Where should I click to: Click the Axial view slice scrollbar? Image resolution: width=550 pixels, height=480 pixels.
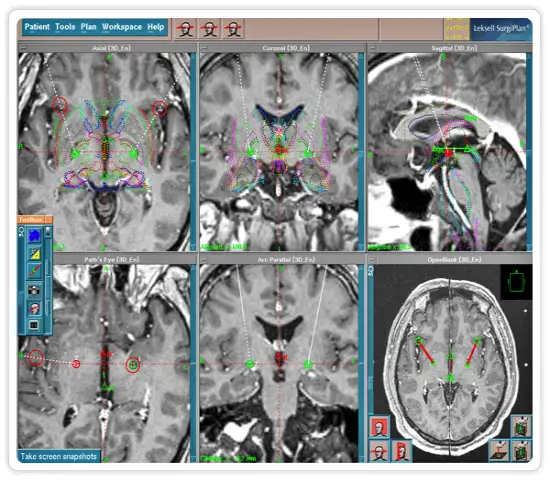pyautogui.click(x=193, y=152)
